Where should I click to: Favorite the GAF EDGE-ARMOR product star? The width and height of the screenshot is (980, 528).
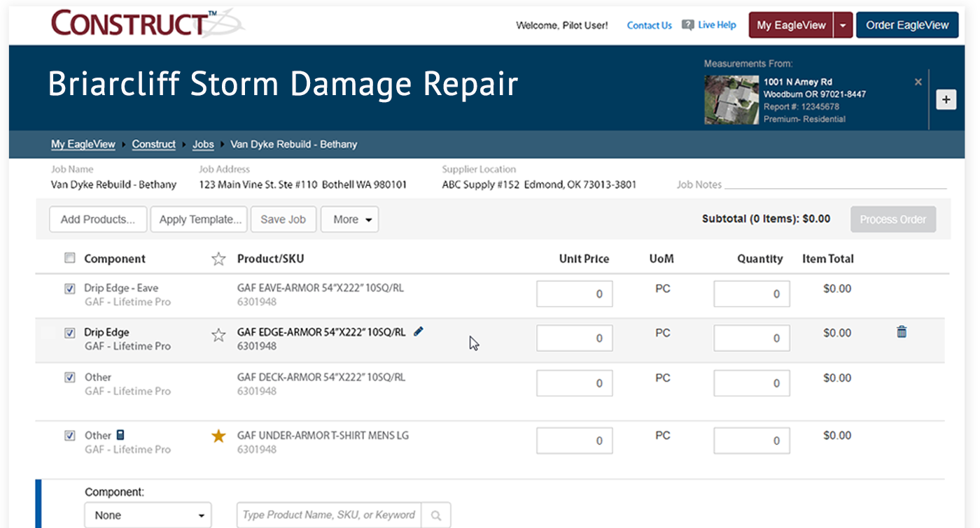pos(218,335)
